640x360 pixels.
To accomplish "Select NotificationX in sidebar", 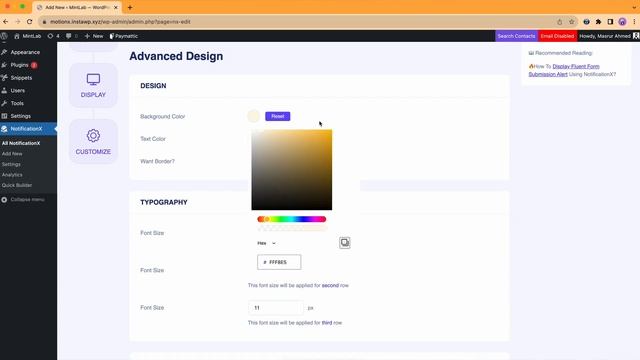I will [26, 129].
